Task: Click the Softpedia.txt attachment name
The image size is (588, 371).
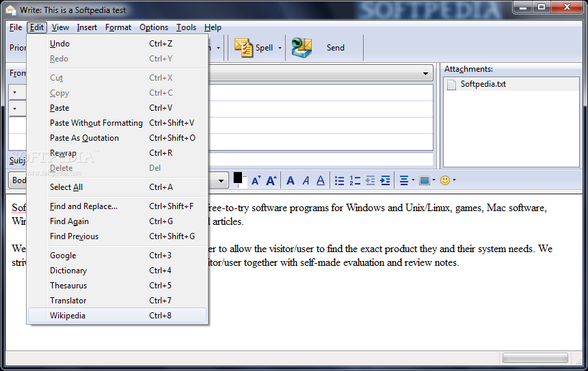Action: tap(483, 84)
